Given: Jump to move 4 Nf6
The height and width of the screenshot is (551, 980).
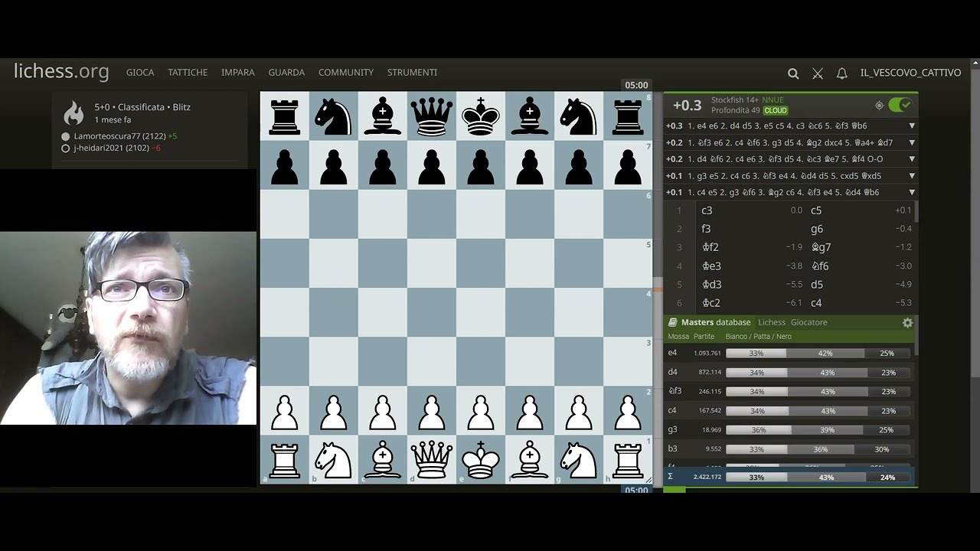Looking at the screenshot, I should [x=860, y=266].
